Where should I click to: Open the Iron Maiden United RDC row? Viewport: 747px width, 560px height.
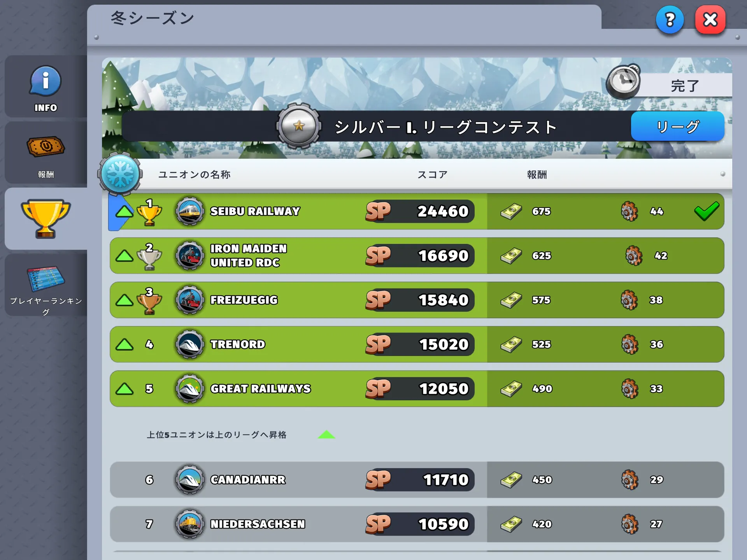(417, 256)
